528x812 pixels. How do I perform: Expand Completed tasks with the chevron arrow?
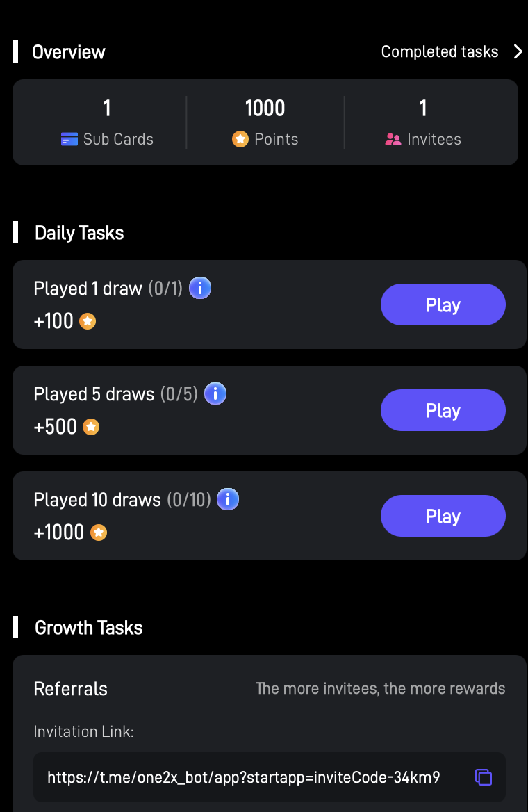[x=518, y=51]
